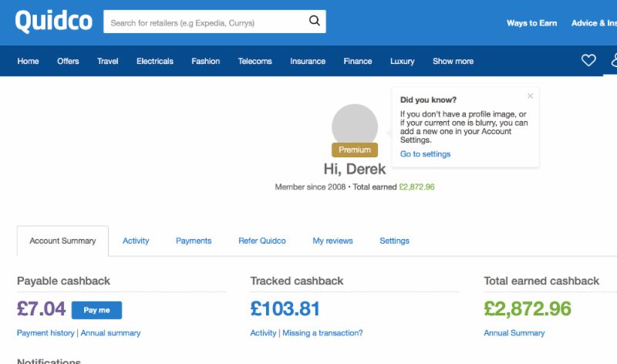Image resolution: width=617 pixels, height=364 pixels.
Task: Click the search magnifier icon
Action: coord(314,22)
